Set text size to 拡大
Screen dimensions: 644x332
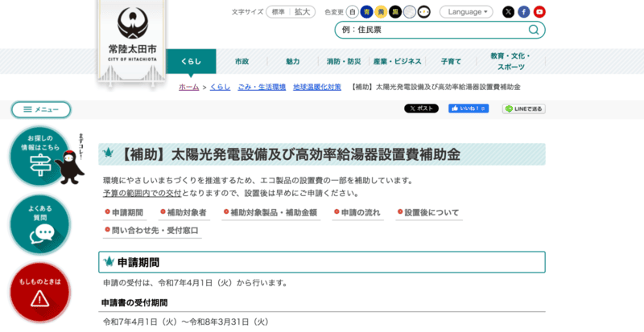[x=303, y=12]
